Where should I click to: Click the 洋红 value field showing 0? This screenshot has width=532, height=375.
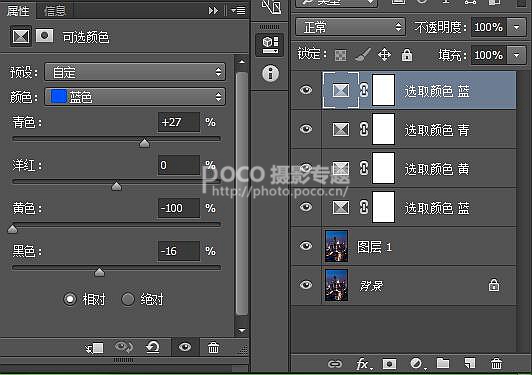[179, 165]
